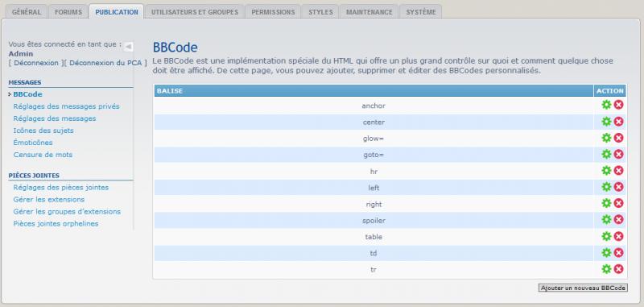Screen dimensions: 644x307
Task: Switch to the GÉNÉRAL tab
Action: pos(27,12)
